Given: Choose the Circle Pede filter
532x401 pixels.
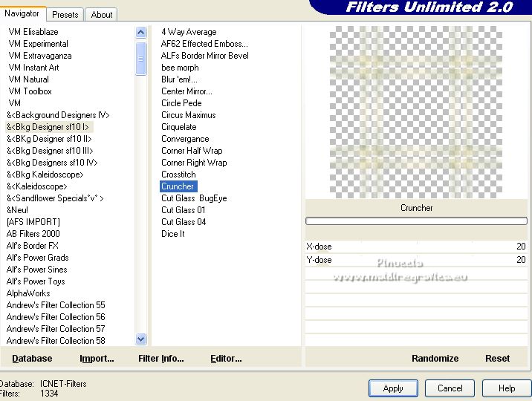Looking at the screenshot, I should pos(181,103).
